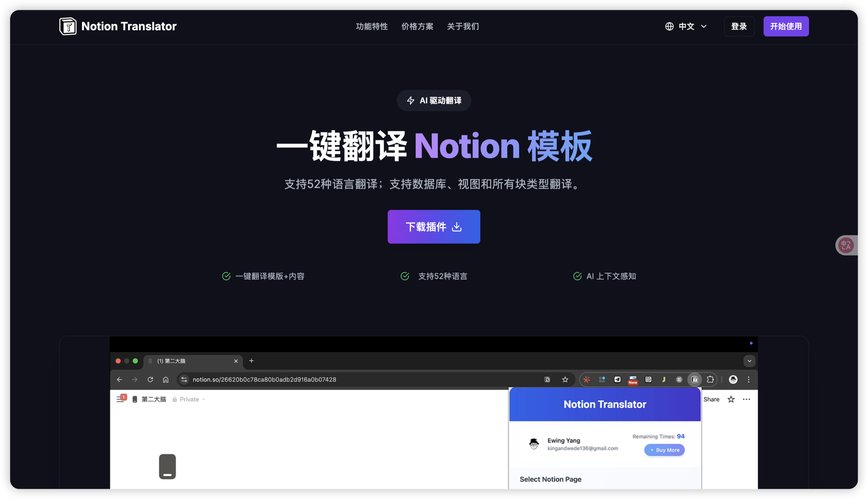The height and width of the screenshot is (499, 868).
Task: Open the 功能特性 nav item
Action: [372, 26]
